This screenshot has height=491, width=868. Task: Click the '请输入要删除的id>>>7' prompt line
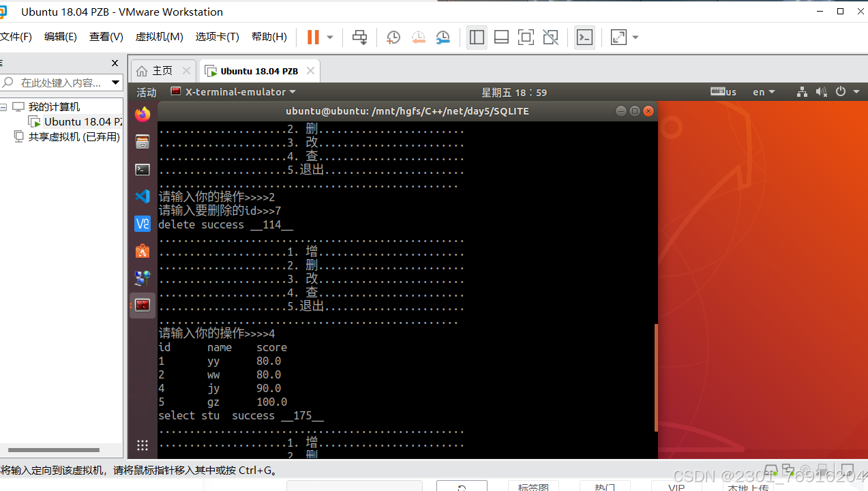[x=220, y=211]
